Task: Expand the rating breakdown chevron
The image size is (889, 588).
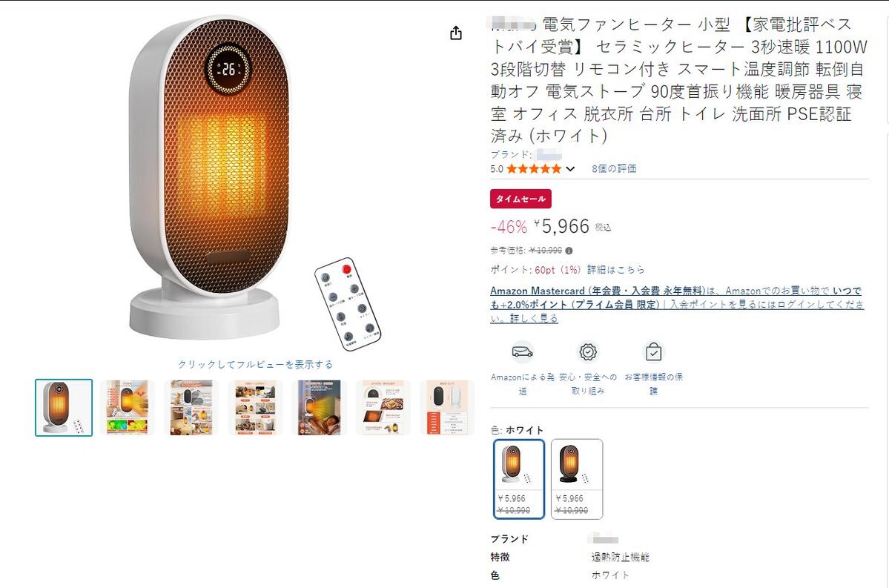Action: coord(570,169)
